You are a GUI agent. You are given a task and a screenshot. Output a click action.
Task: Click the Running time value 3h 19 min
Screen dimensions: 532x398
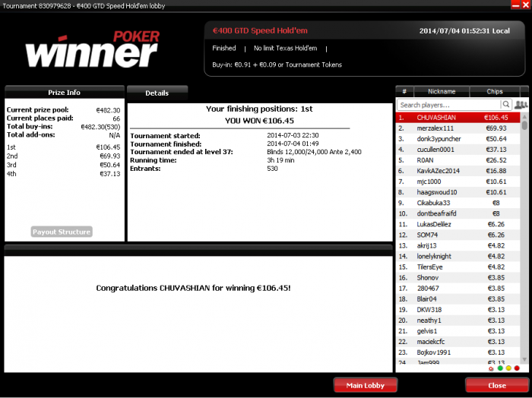(280, 160)
